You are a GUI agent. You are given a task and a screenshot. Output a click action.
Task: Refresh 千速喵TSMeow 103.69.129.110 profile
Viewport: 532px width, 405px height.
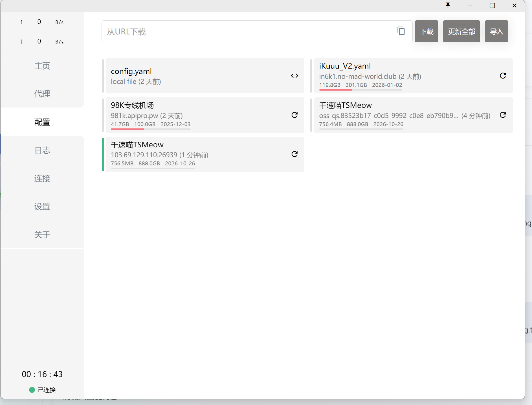click(x=294, y=154)
